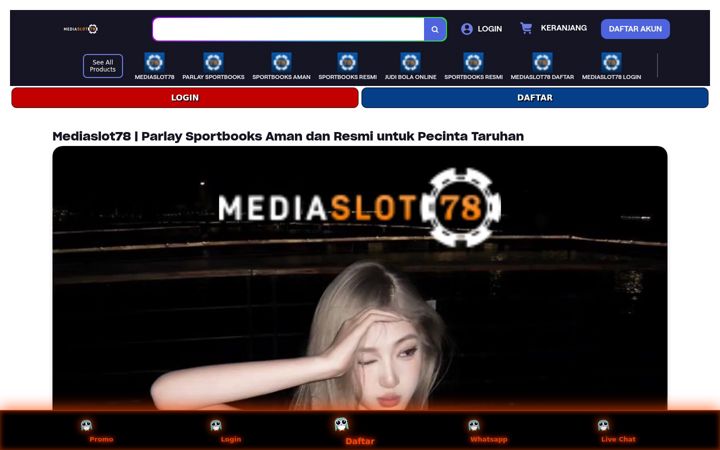
Task: Focus the header search input field
Action: (x=289, y=29)
